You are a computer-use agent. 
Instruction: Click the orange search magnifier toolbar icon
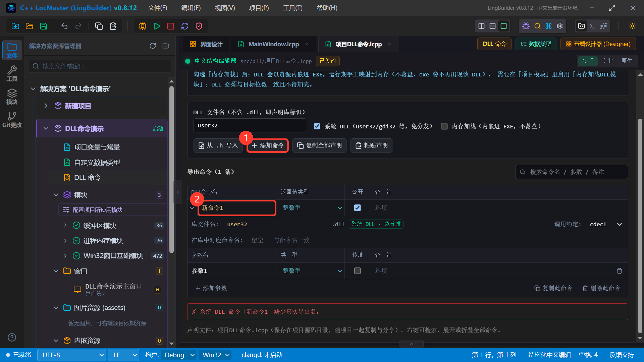click(x=537, y=26)
